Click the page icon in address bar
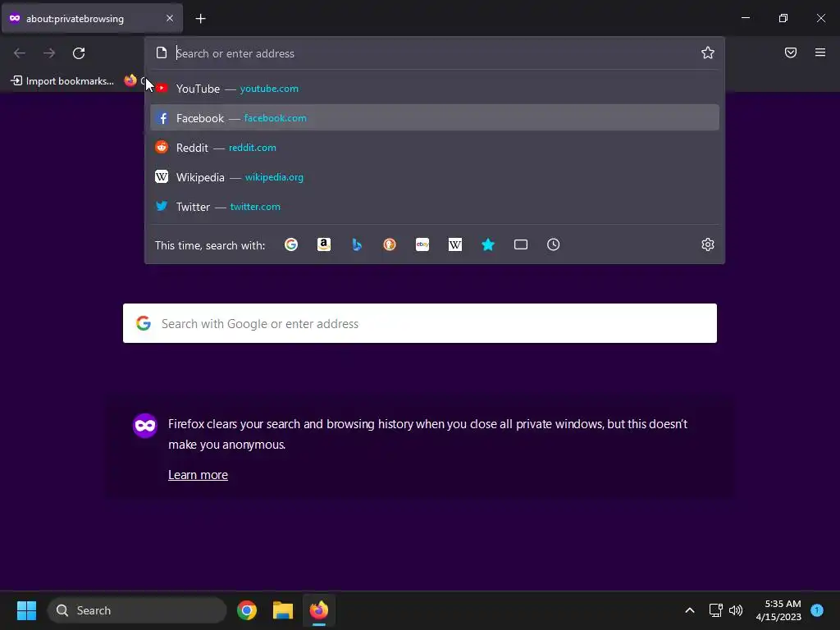 (x=162, y=52)
